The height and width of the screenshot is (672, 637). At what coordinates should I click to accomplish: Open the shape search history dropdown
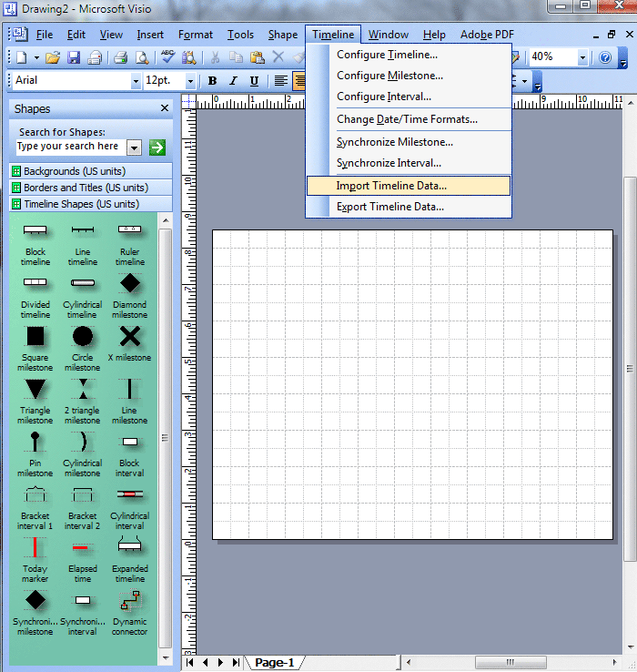point(134,148)
